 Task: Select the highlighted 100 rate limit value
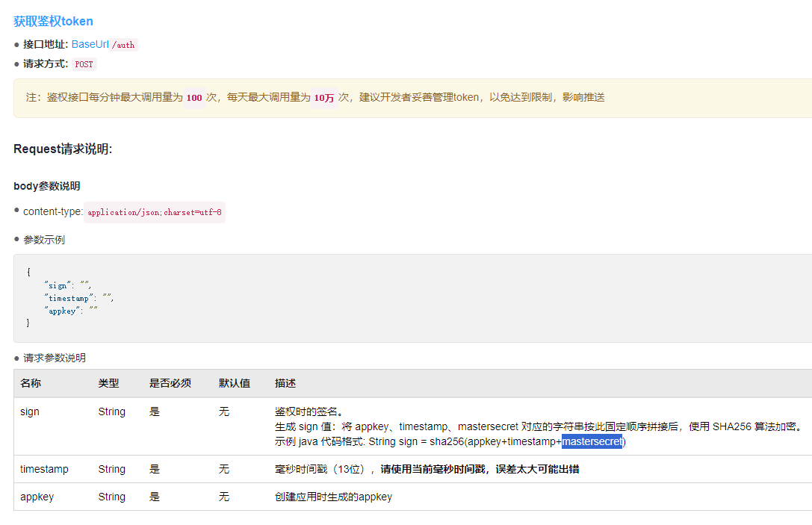(x=194, y=98)
